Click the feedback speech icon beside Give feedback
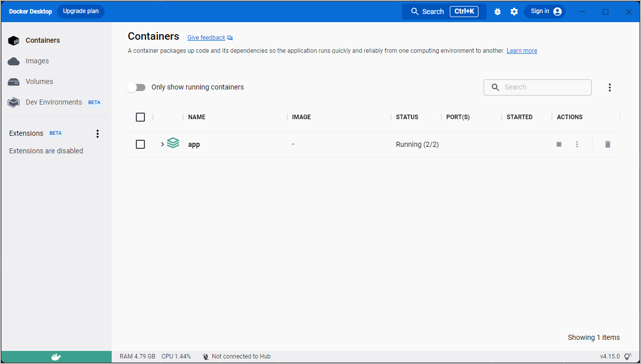This screenshot has width=641, height=364. pyautogui.click(x=230, y=38)
